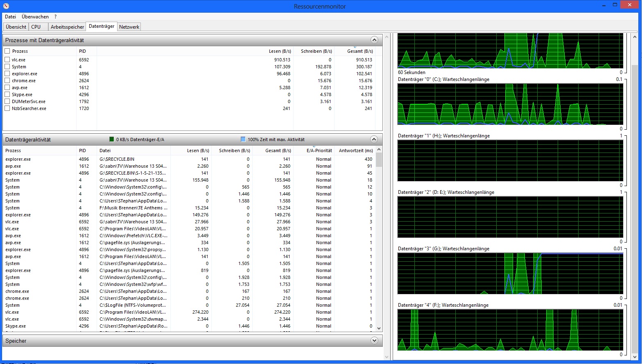Select C:\Windows\System32\dwmap... row
Viewport: 642px width, 364px height.
(189, 319)
